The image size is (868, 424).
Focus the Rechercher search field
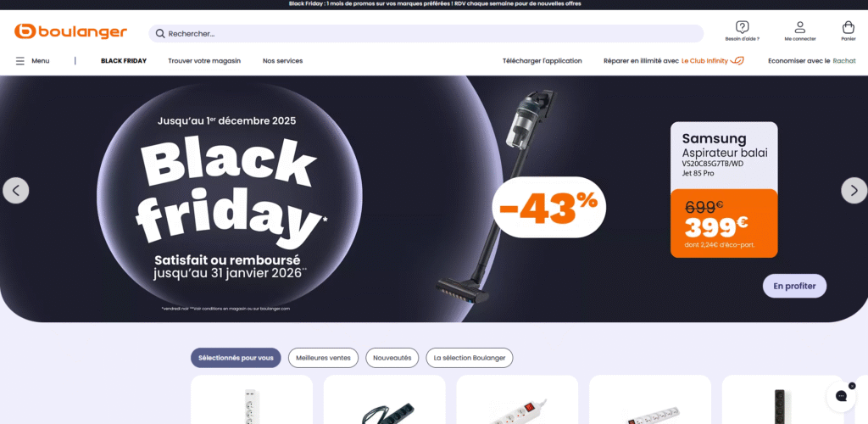[x=426, y=34]
